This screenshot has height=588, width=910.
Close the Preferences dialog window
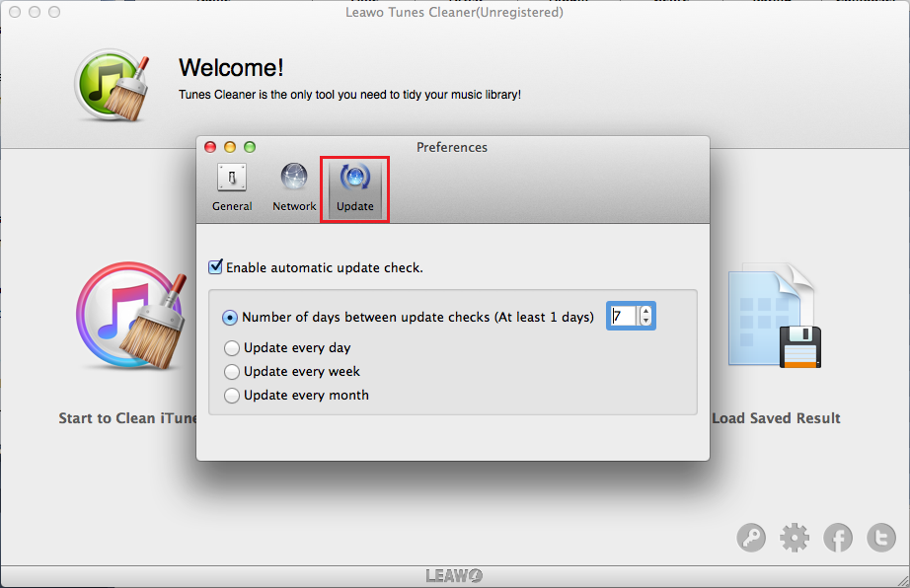point(210,147)
